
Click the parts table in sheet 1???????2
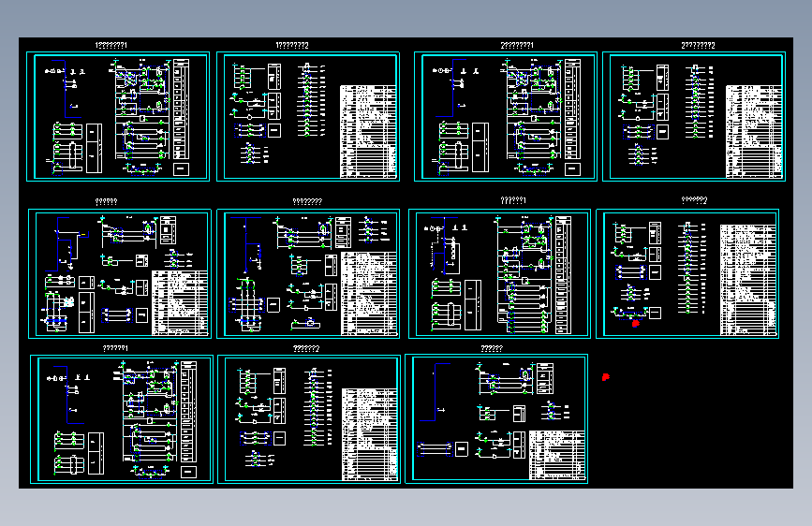[368, 132]
